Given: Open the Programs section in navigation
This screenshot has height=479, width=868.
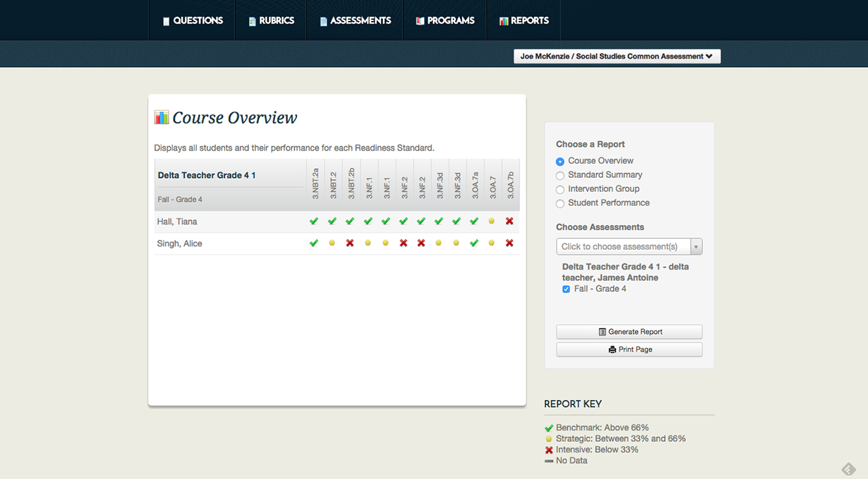Looking at the screenshot, I should pos(445,20).
